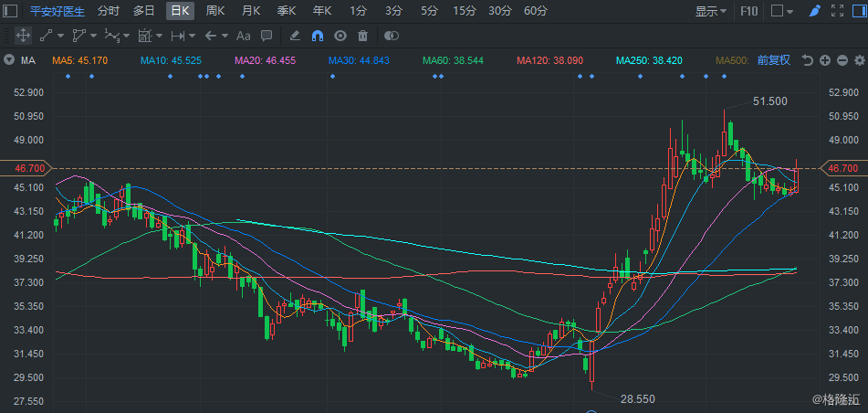This screenshot has height=413, width=868.
Task: Toggle drawings visibility eye icon
Action: (x=340, y=36)
